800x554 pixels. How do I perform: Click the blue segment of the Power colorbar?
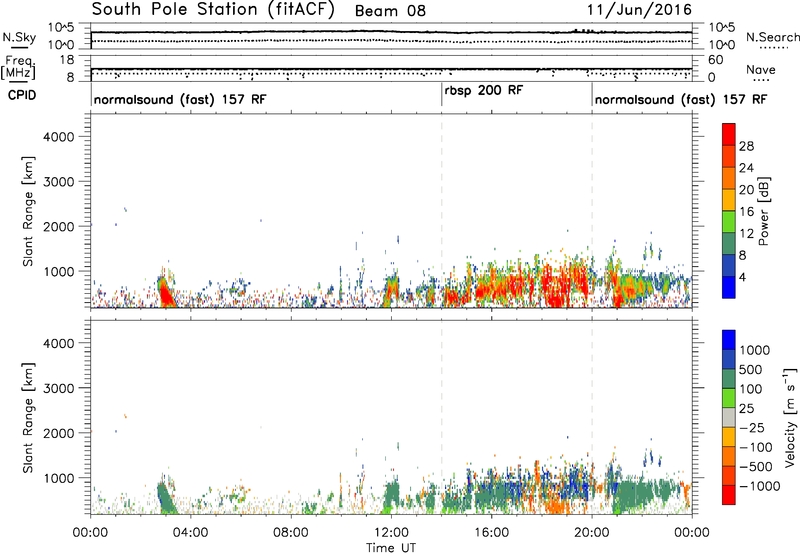pos(729,287)
